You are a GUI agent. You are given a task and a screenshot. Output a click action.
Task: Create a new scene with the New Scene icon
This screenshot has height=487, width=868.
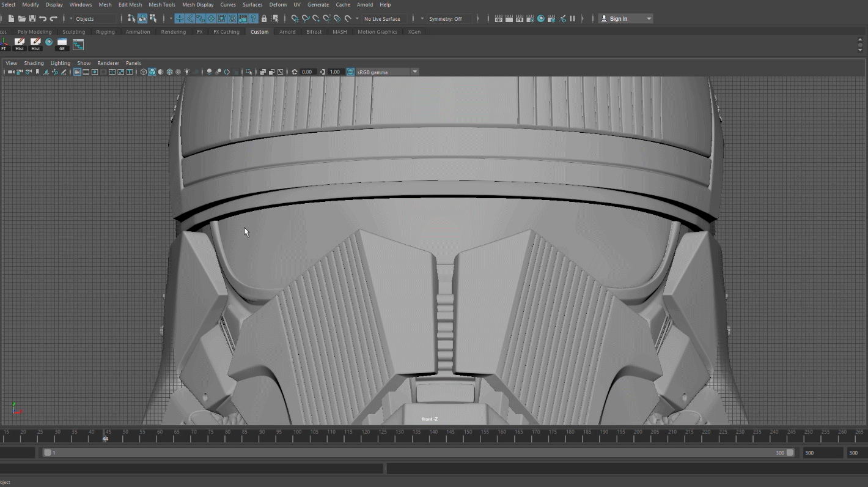(x=11, y=18)
